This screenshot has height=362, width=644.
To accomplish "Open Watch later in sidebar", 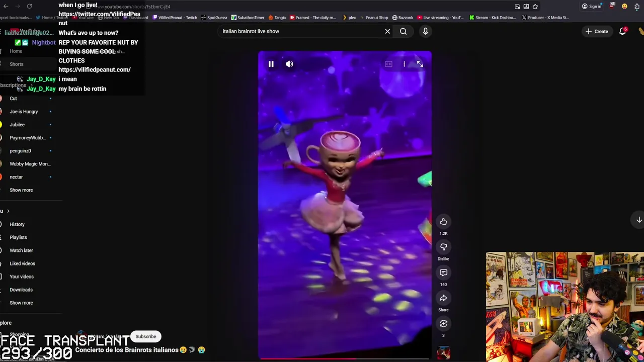I will pos(21,250).
